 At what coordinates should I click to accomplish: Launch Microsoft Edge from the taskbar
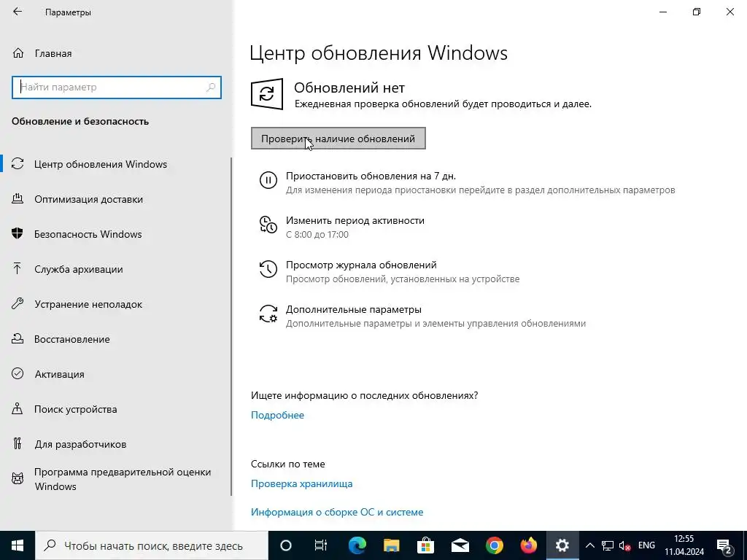point(357,545)
